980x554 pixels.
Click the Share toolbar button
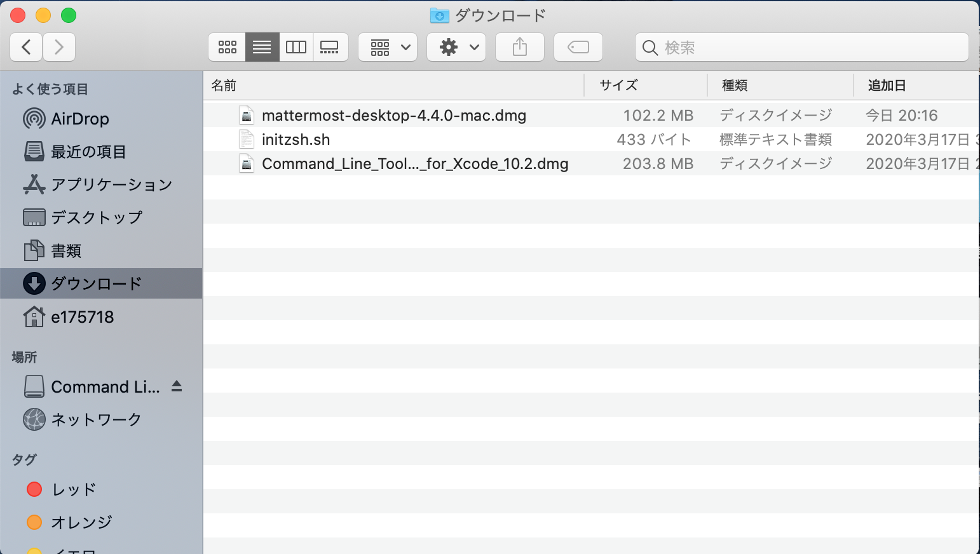[x=520, y=47]
